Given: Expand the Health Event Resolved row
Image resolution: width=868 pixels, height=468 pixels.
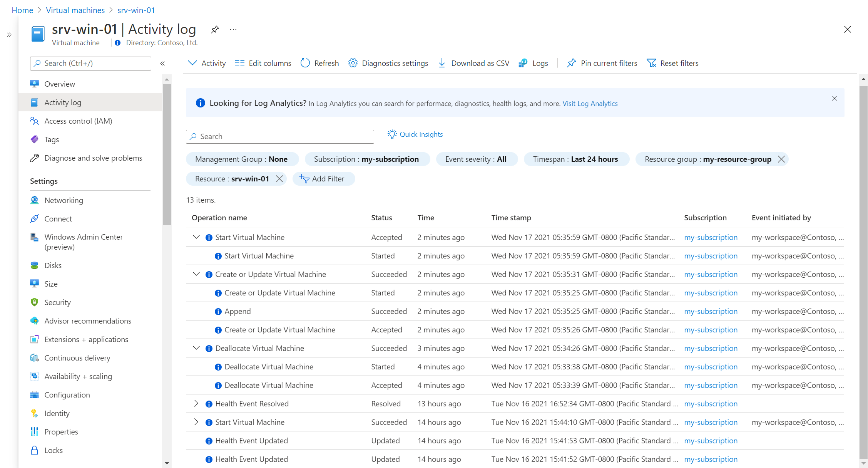Looking at the screenshot, I should [x=196, y=404].
